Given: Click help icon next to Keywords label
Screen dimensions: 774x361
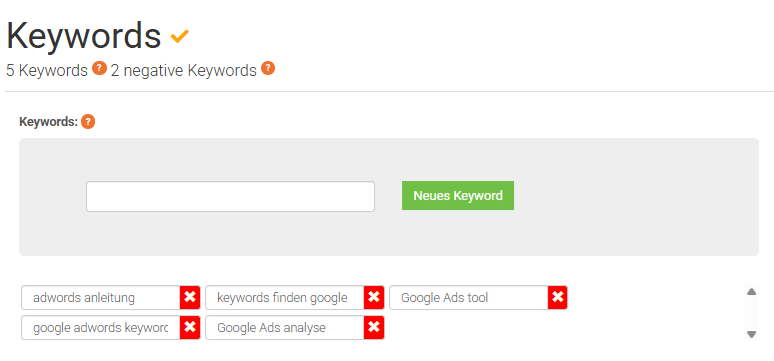Looking at the screenshot, I should [88, 121].
